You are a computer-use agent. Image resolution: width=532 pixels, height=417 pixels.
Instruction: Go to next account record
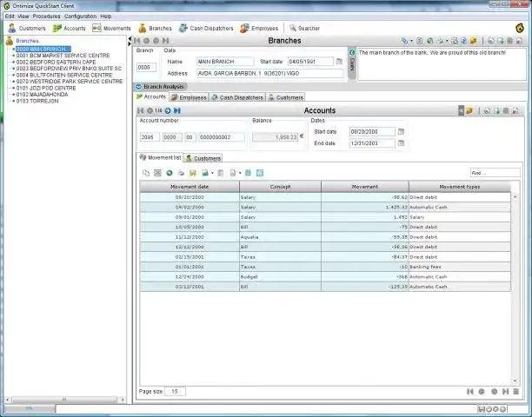[168, 111]
